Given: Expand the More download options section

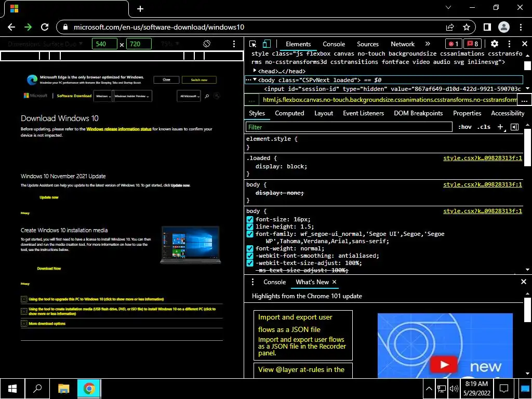Looking at the screenshot, I should pyautogui.click(x=43, y=324).
